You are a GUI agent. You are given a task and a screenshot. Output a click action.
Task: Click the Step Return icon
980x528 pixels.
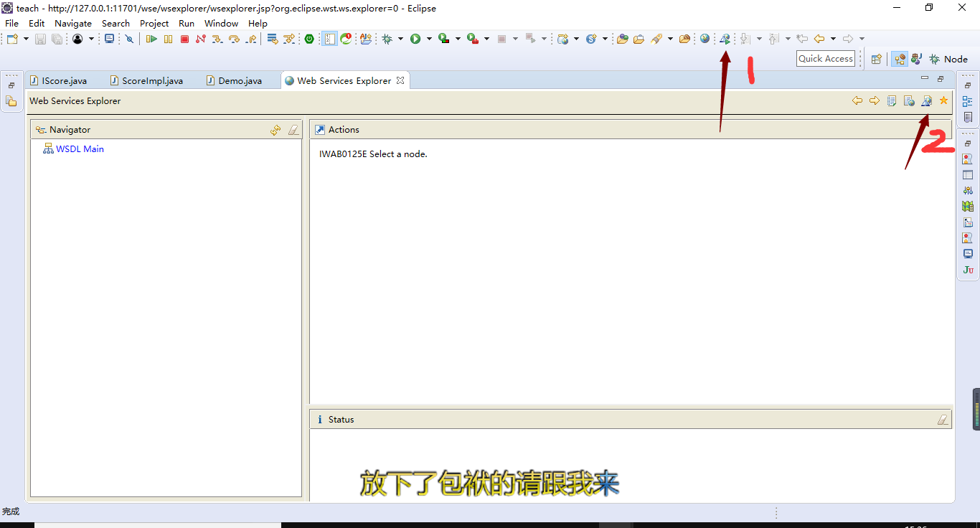(251, 39)
